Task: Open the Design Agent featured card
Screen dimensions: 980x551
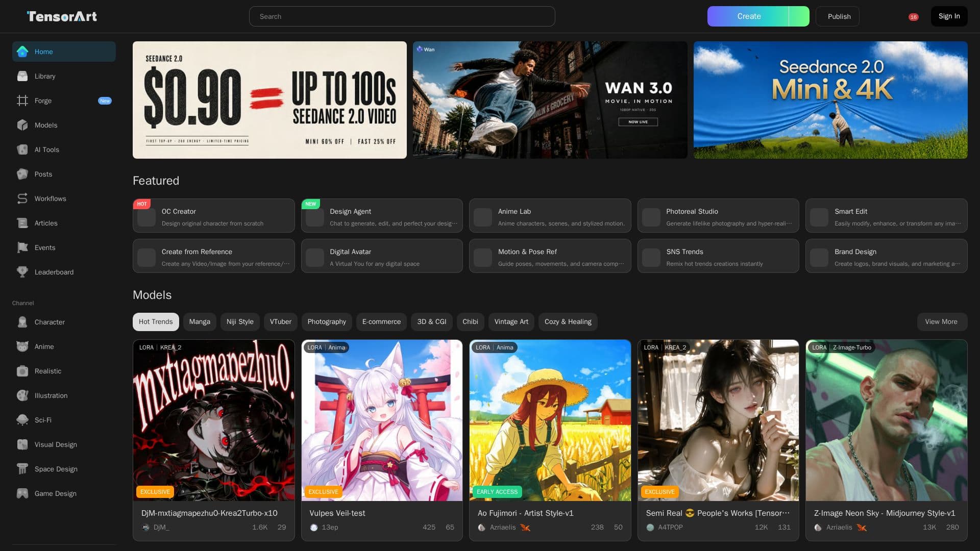Action: click(x=382, y=216)
